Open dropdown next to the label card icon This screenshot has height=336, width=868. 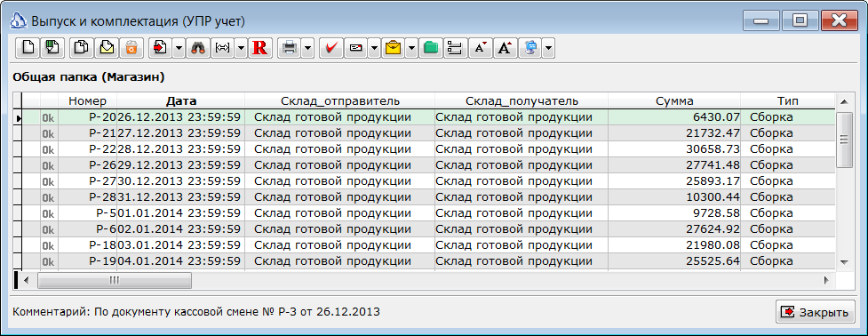pos(374,48)
